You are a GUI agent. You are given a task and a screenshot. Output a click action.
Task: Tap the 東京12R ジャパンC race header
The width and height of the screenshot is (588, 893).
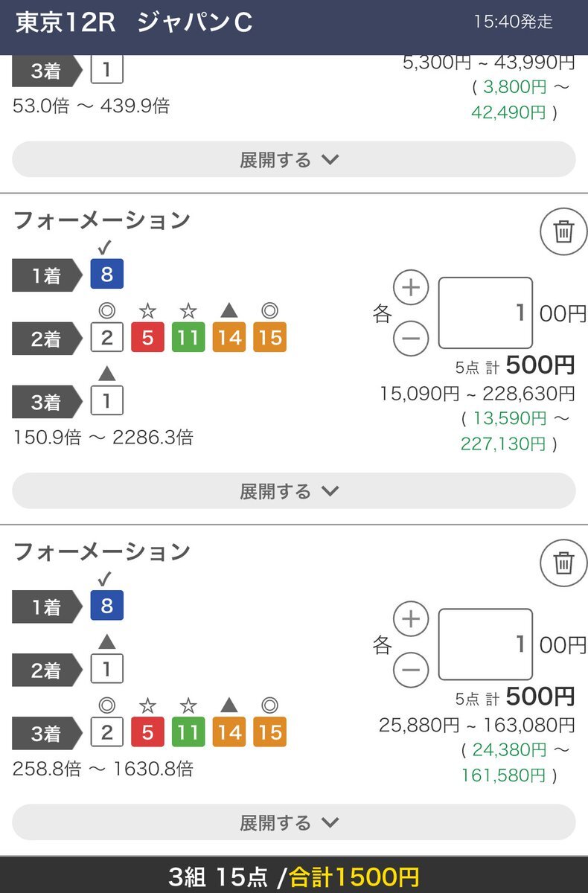(134, 24)
